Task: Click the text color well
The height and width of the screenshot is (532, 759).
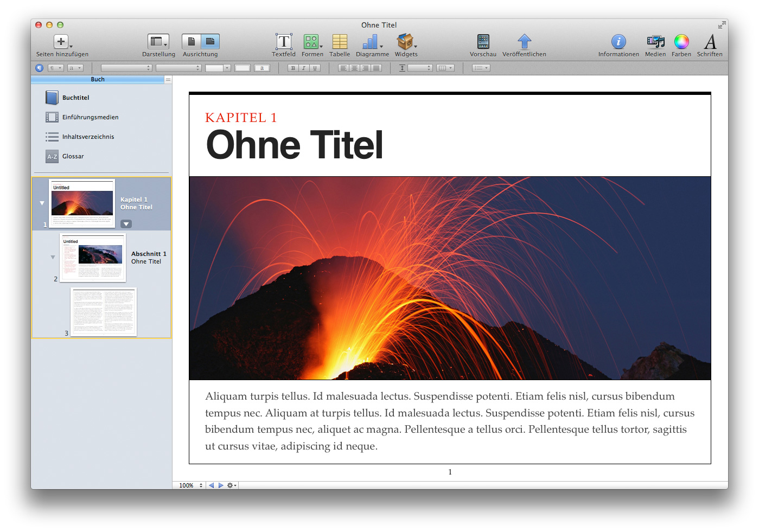Action: [x=243, y=68]
